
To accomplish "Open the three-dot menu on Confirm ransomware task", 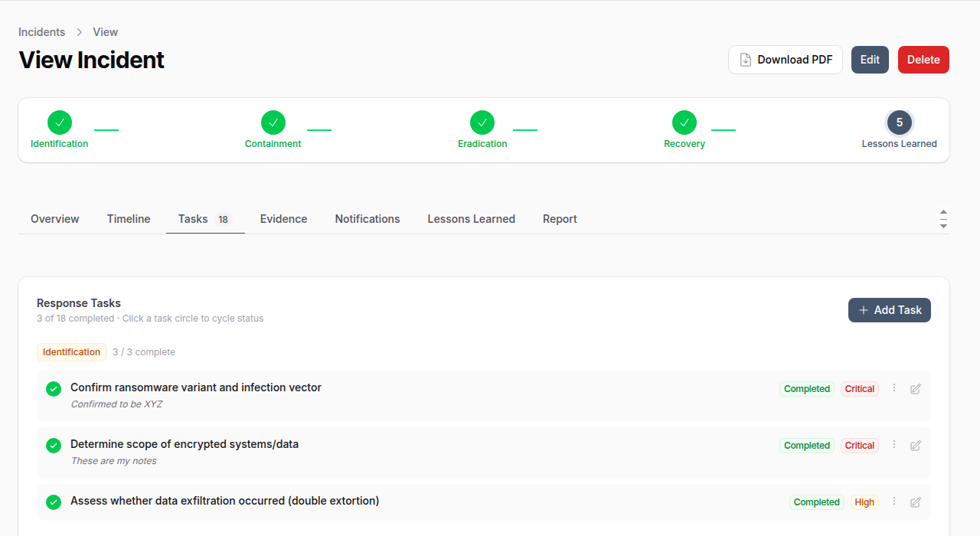I will pyautogui.click(x=893, y=388).
